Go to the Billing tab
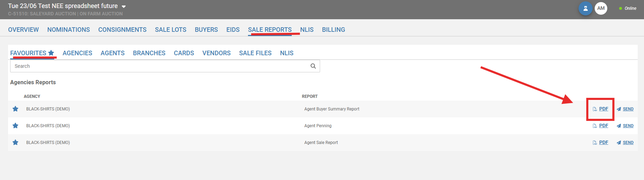Screen dimensions: 644x180 click(x=333, y=30)
